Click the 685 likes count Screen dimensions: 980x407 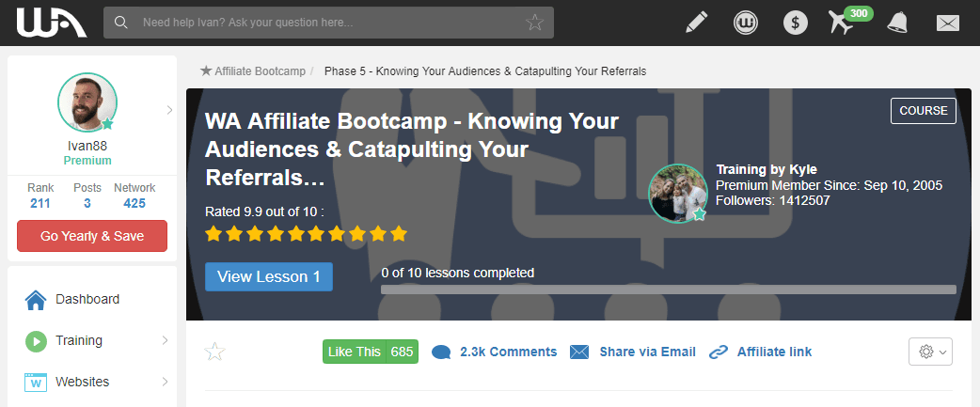(402, 352)
